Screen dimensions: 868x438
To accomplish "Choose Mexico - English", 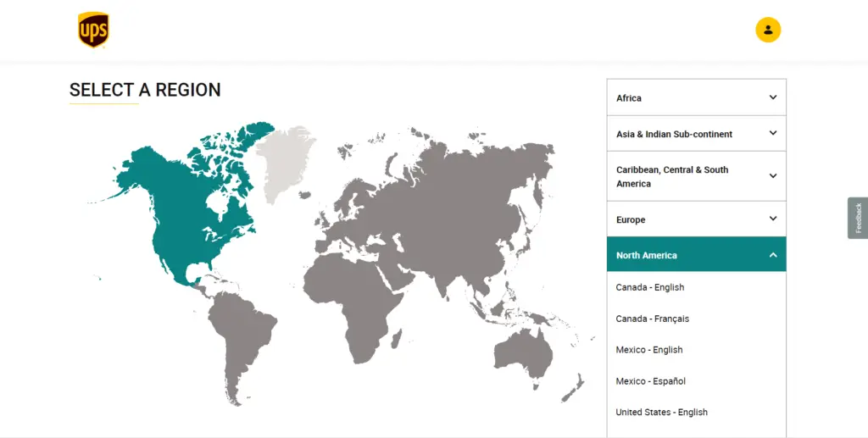I will pos(648,350).
